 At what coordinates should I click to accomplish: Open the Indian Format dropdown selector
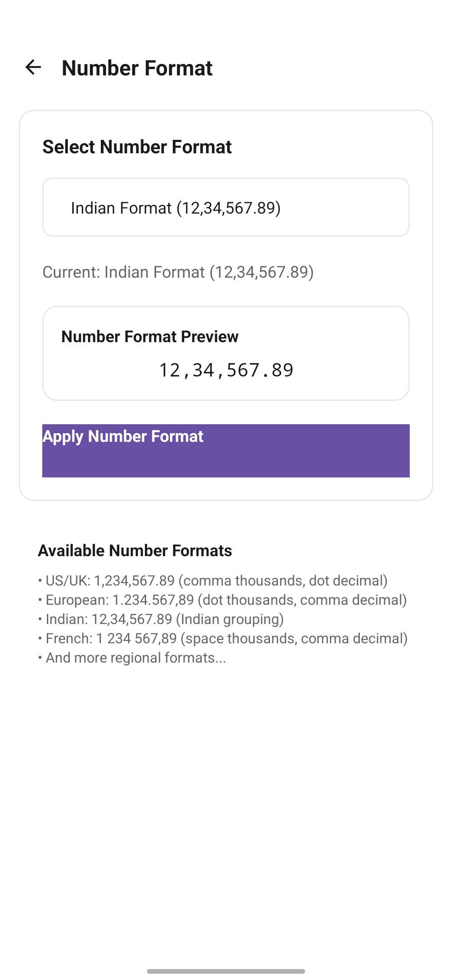click(226, 208)
